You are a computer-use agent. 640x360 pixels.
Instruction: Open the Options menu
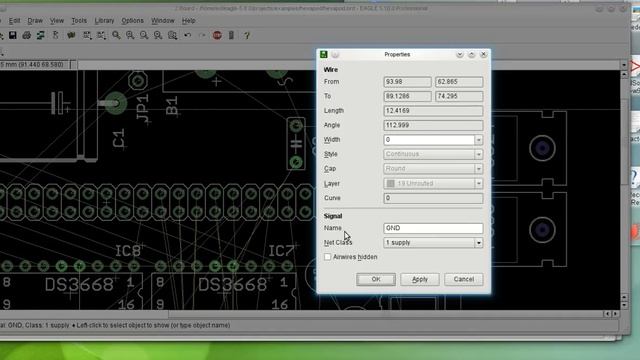pyautogui.click(x=132, y=20)
